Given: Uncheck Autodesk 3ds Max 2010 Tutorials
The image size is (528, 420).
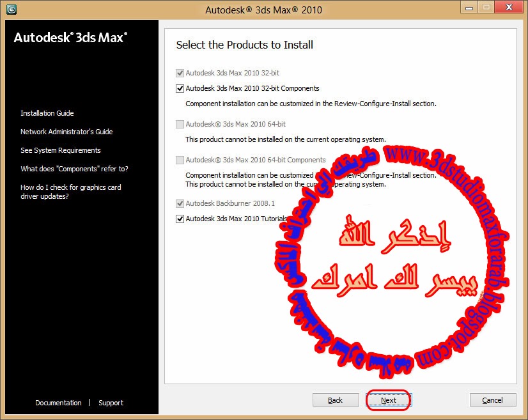Looking at the screenshot, I should coord(180,219).
